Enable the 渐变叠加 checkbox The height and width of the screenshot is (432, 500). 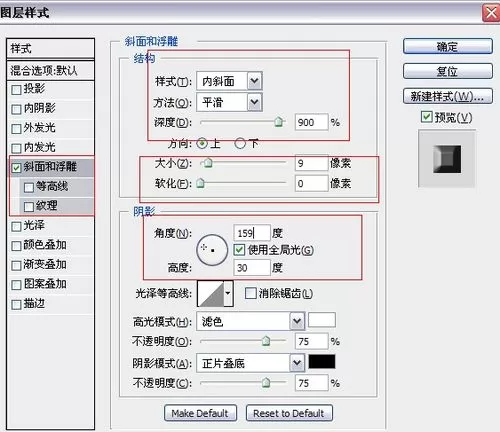pyautogui.click(x=16, y=266)
